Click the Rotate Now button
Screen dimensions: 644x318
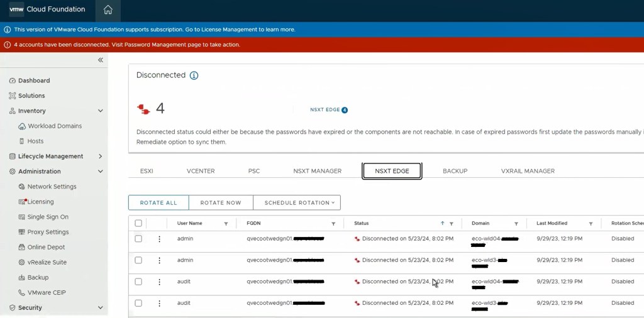pyautogui.click(x=221, y=203)
